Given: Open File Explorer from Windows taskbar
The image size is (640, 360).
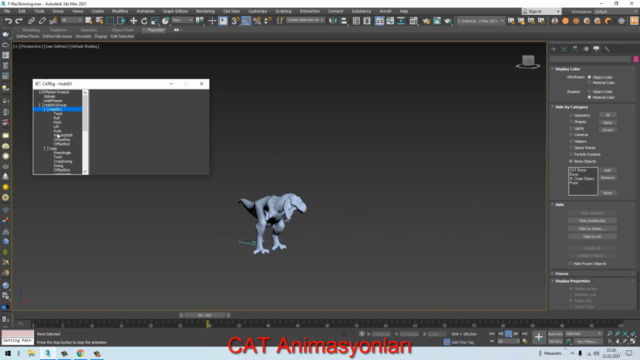Looking at the screenshot, I should point(31,353).
